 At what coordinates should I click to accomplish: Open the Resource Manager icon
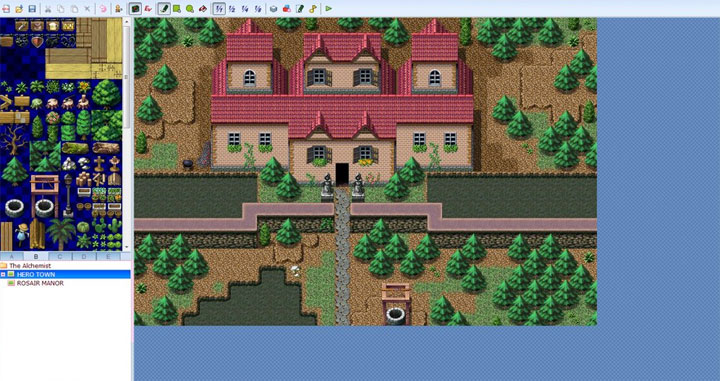(287, 9)
